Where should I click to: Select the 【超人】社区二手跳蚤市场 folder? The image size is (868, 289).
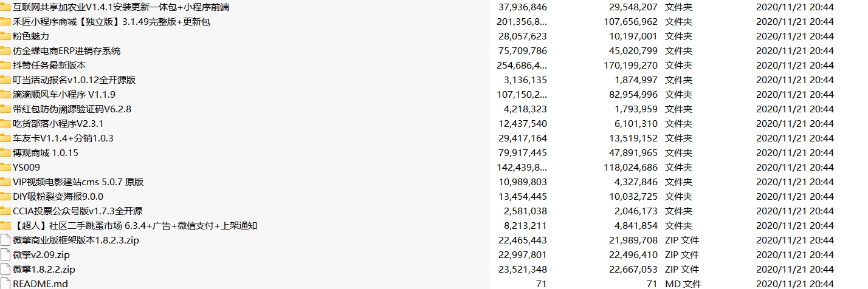135,226
